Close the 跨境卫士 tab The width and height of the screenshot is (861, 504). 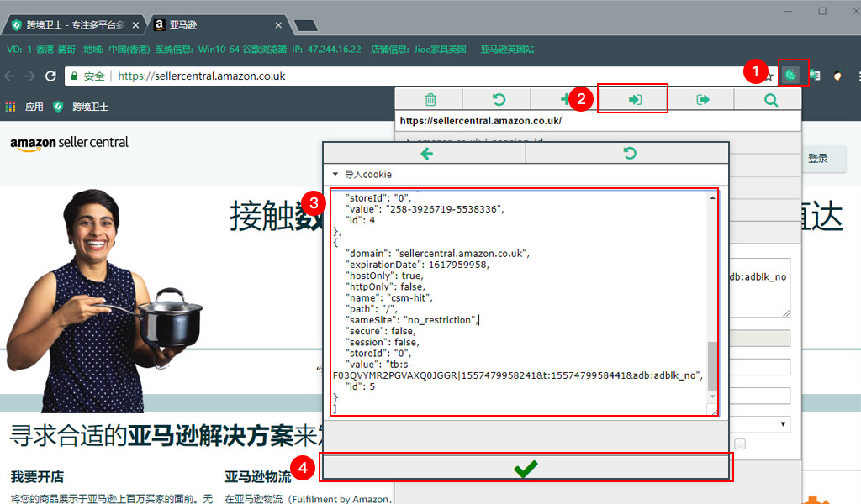(135, 25)
